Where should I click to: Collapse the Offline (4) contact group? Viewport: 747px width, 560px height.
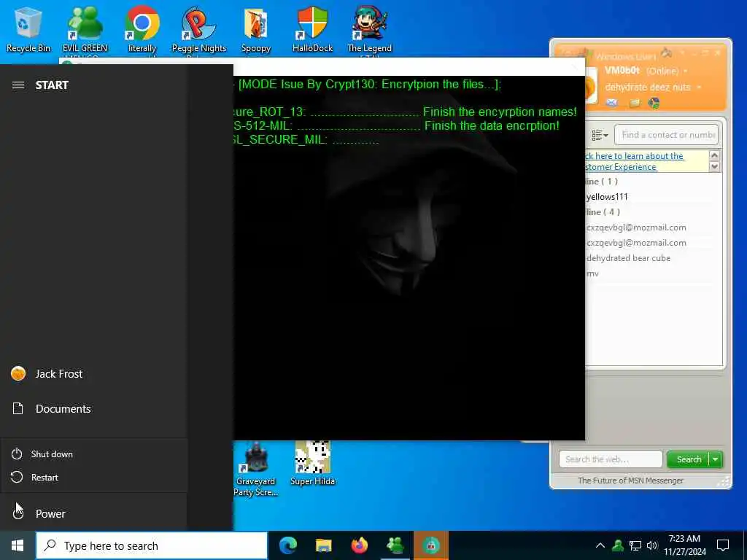(603, 212)
